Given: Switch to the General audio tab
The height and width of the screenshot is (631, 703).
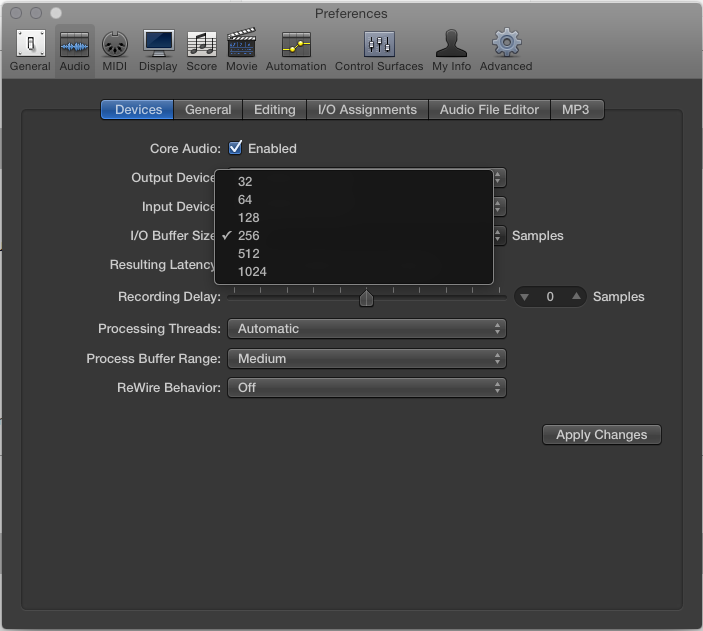Looking at the screenshot, I should tap(208, 110).
